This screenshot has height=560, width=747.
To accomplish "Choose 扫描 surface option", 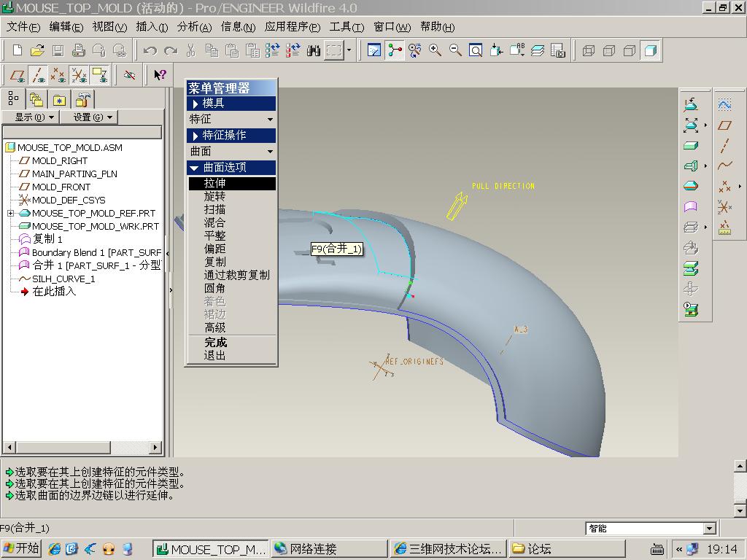I will 214,209.
